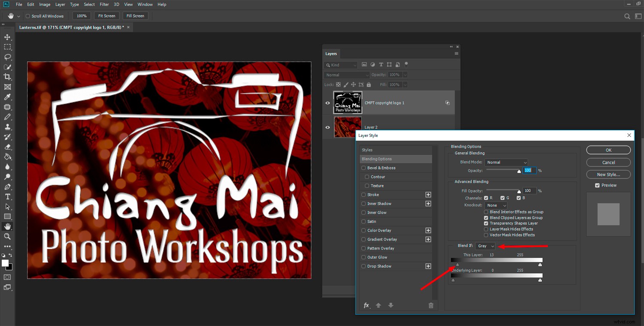The image size is (644, 326).
Task: Click the fx icon in Layer Style dialog
Action: click(366, 305)
